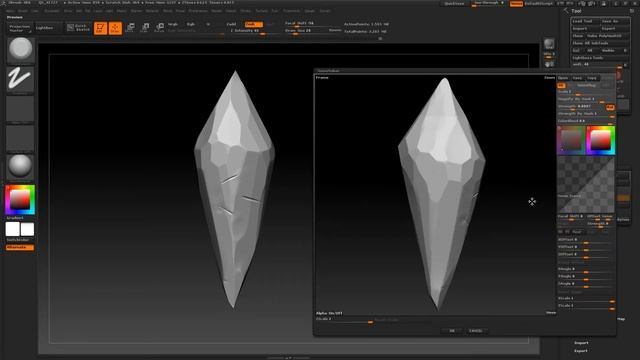Adjust the ZAngle slider

(x=586, y=284)
